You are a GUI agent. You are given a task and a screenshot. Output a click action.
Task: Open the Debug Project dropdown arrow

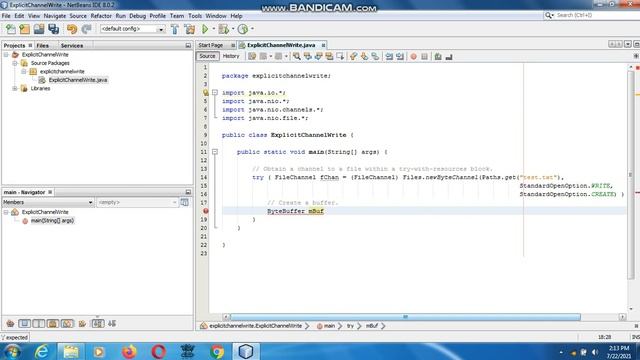[x=233, y=29]
